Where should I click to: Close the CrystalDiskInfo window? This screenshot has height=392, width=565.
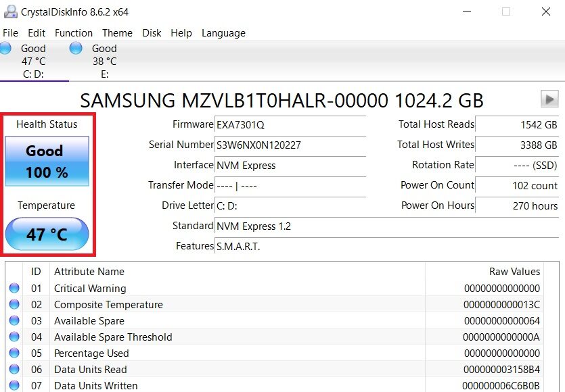[x=546, y=11]
